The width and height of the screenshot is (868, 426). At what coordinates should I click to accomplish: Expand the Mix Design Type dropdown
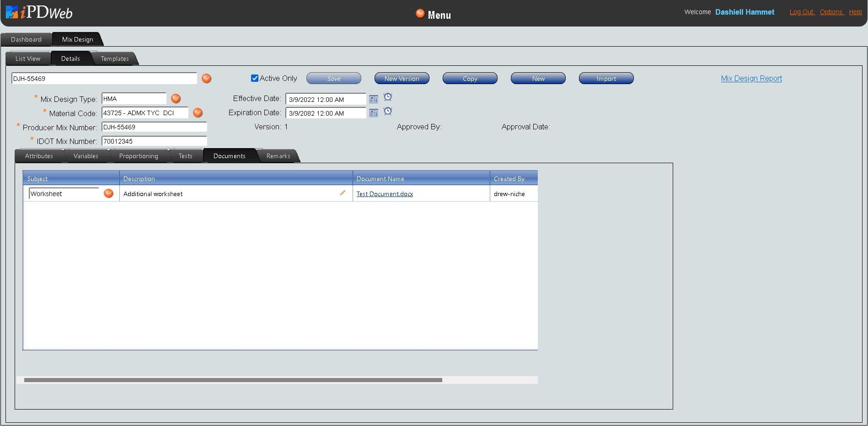coord(176,99)
